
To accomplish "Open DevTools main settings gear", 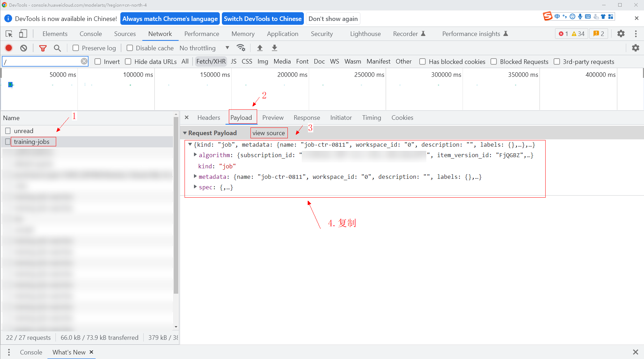I will point(621,34).
